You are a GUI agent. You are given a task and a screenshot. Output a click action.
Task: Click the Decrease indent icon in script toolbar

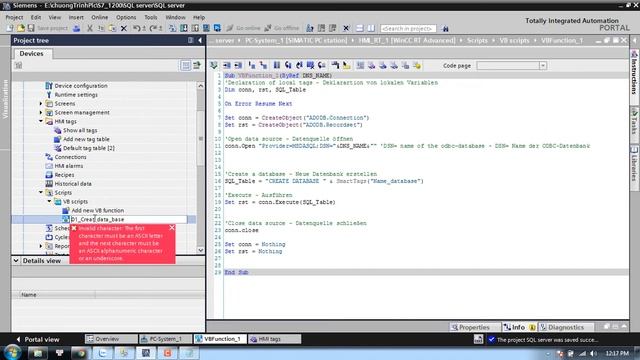[x=238, y=65]
